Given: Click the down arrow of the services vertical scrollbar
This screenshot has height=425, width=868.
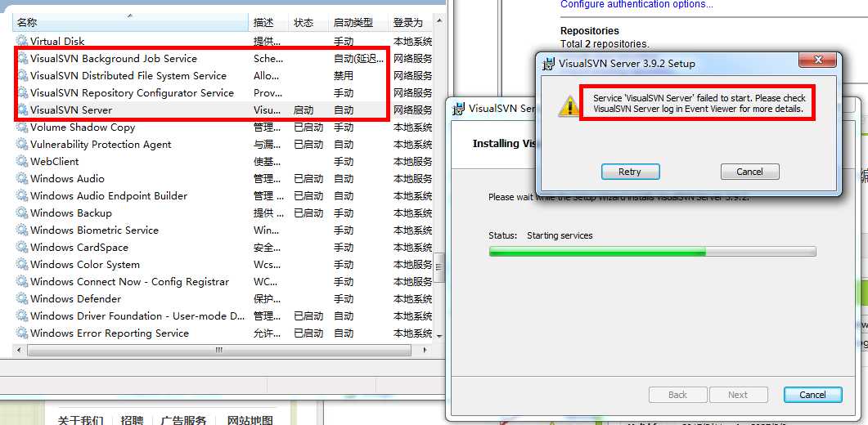Looking at the screenshot, I should (439, 335).
